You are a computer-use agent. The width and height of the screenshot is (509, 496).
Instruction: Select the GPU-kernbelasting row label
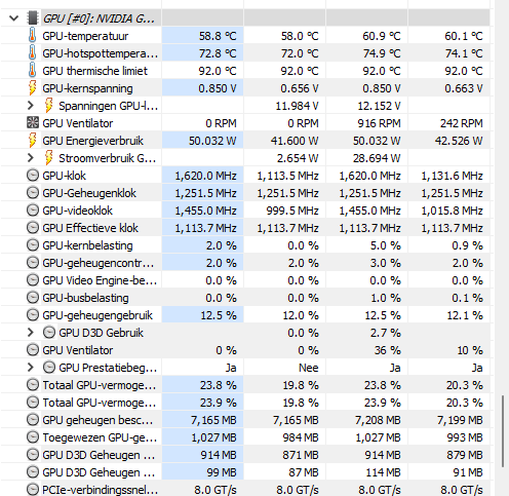pyautogui.click(x=87, y=246)
